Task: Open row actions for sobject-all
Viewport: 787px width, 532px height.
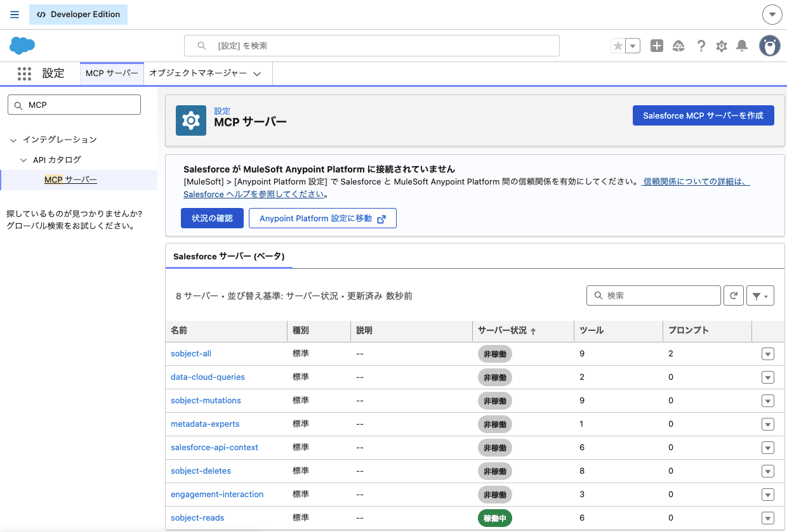Action: coord(767,354)
